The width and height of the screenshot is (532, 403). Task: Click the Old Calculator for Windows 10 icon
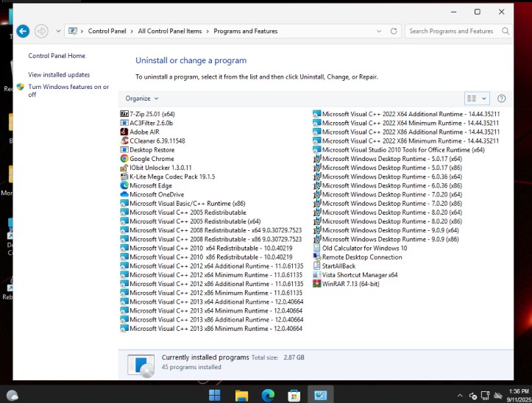tap(317, 248)
